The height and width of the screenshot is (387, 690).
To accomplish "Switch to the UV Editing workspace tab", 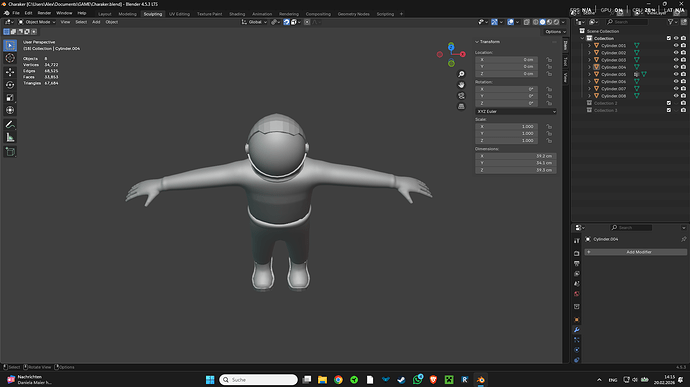I will [x=179, y=14].
